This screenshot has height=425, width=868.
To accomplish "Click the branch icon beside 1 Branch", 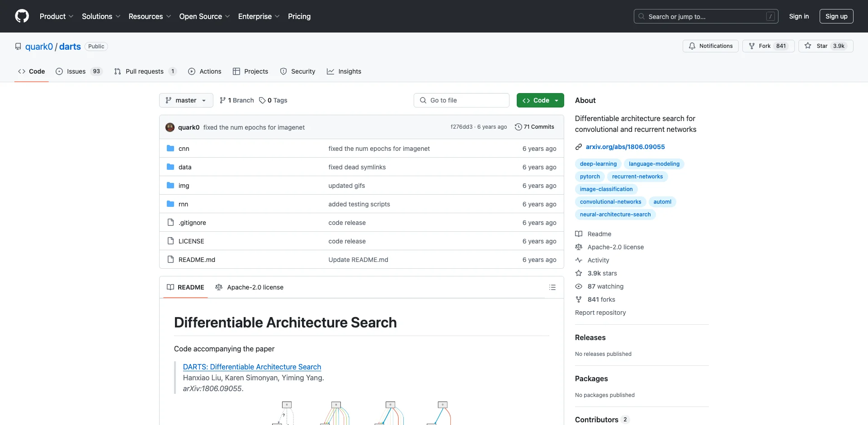I will (x=223, y=100).
